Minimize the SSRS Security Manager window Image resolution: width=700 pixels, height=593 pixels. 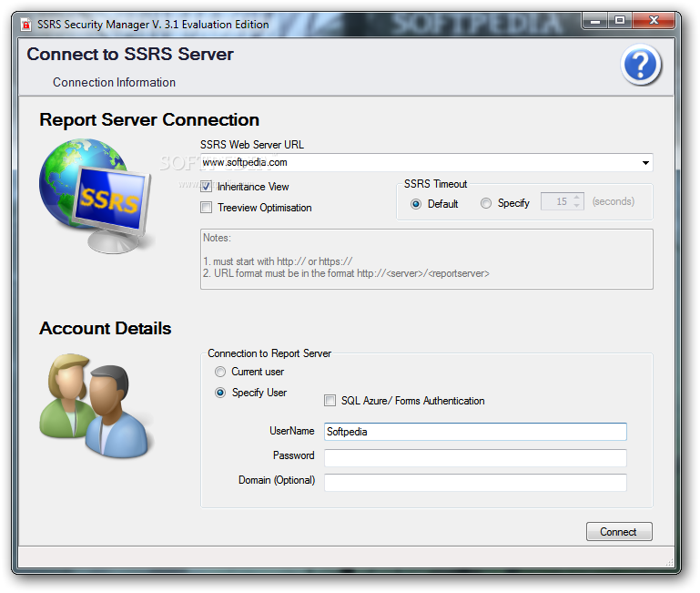click(595, 21)
